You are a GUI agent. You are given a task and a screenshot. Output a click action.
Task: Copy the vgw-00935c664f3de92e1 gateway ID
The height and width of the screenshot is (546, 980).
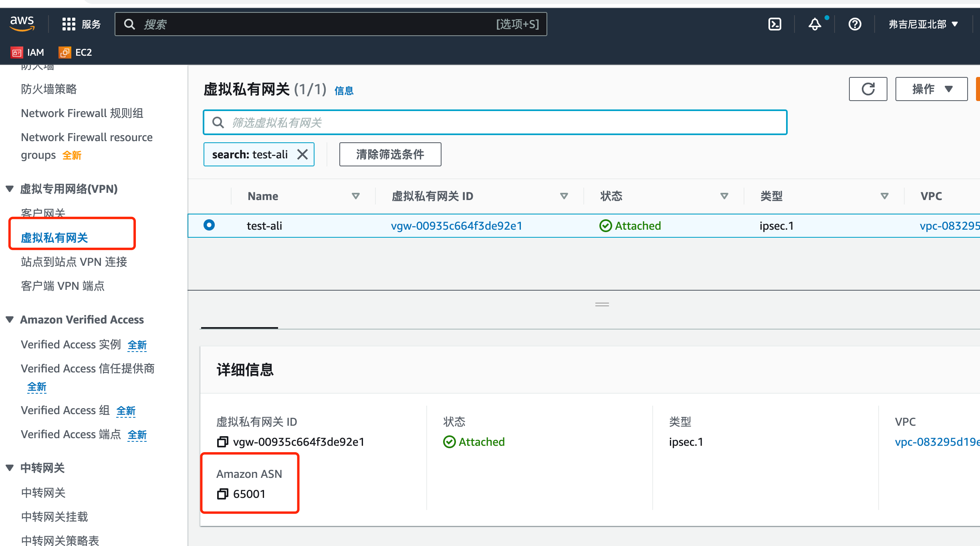point(222,442)
